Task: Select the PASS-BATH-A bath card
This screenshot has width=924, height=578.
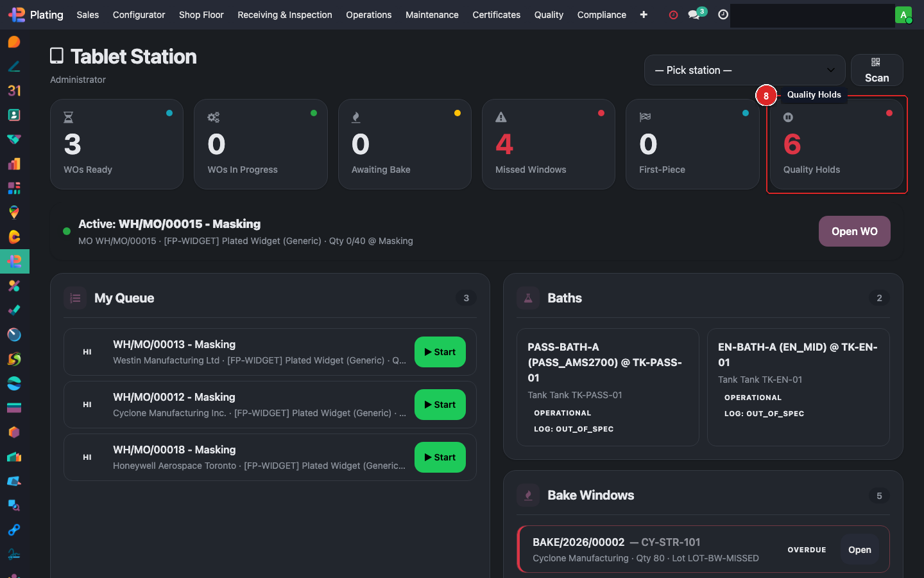Action: coord(607,387)
